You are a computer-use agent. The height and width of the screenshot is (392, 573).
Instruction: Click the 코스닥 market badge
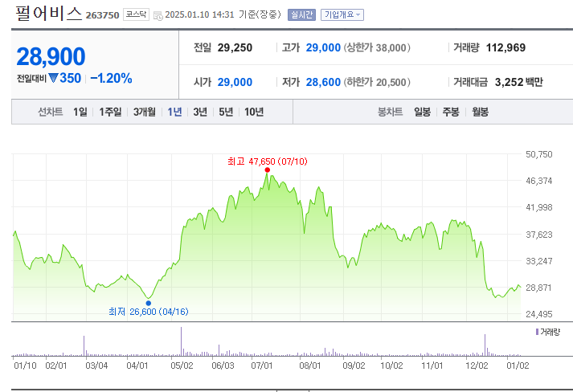pos(136,14)
